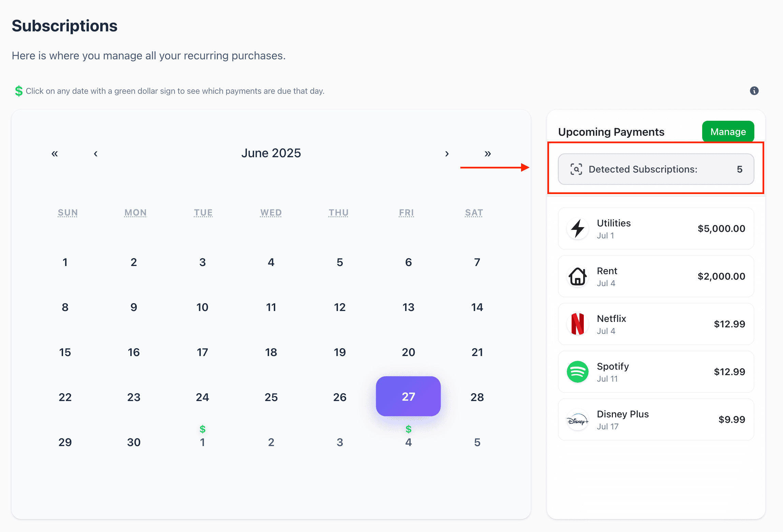This screenshot has height=532, width=783.
Task: Select July 4 on the calendar
Action: [409, 442]
